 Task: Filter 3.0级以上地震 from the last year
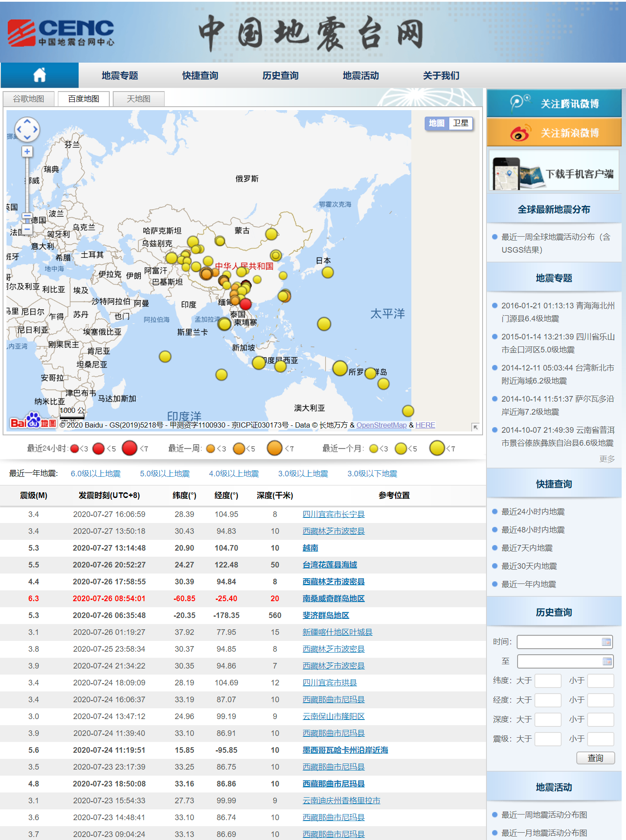tap(303, 474)
